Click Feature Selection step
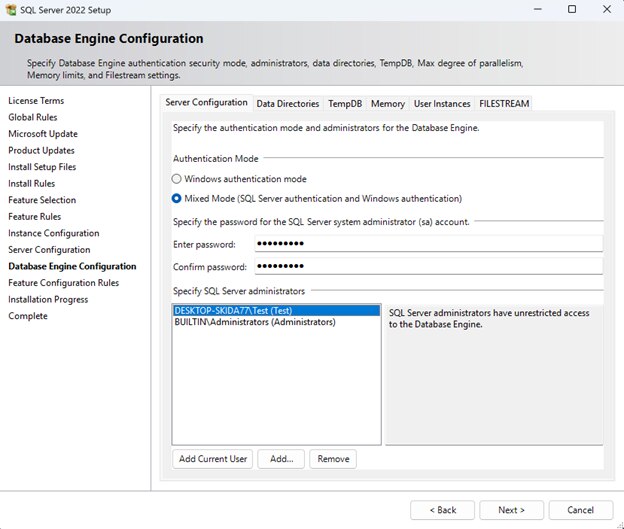This screenshot has height=529, width=624. (x=42, y=200)
